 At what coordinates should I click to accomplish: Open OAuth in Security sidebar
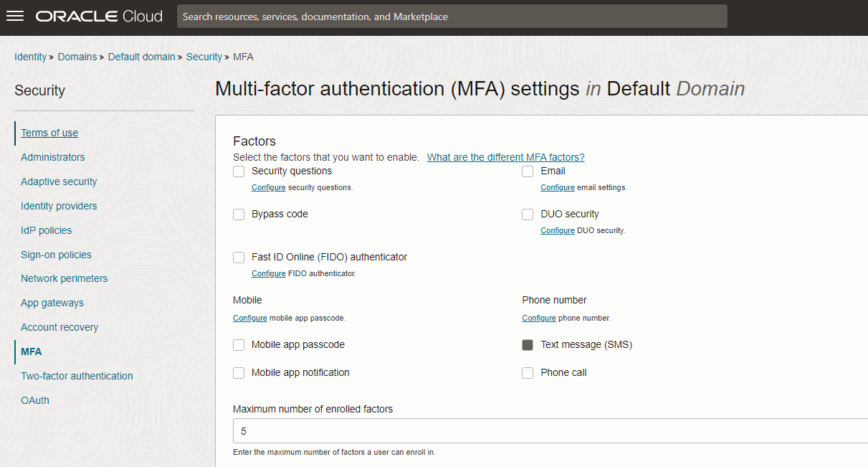pyautogui.click(x=35, y=400)
